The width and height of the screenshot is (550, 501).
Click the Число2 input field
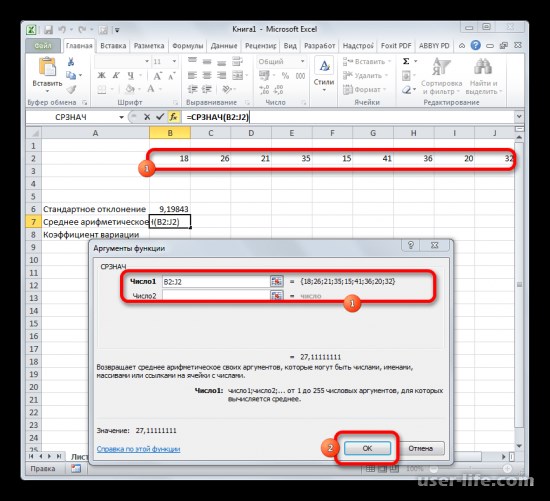216,296
